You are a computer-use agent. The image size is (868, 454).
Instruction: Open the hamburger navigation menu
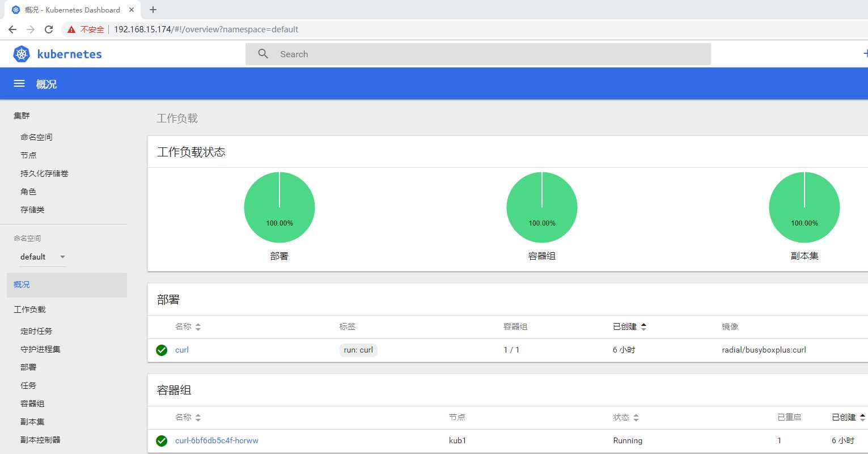coord(19,83)
